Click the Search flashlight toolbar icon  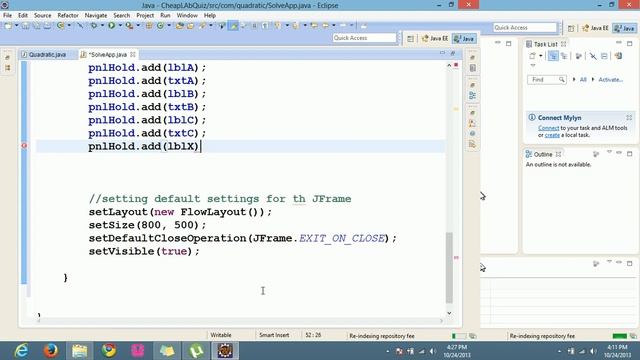202,26
